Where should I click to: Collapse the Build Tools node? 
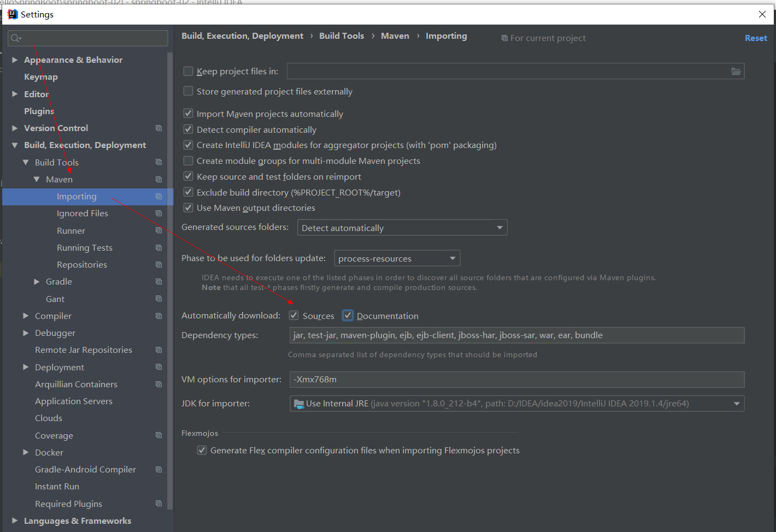(x=26, y=162)
